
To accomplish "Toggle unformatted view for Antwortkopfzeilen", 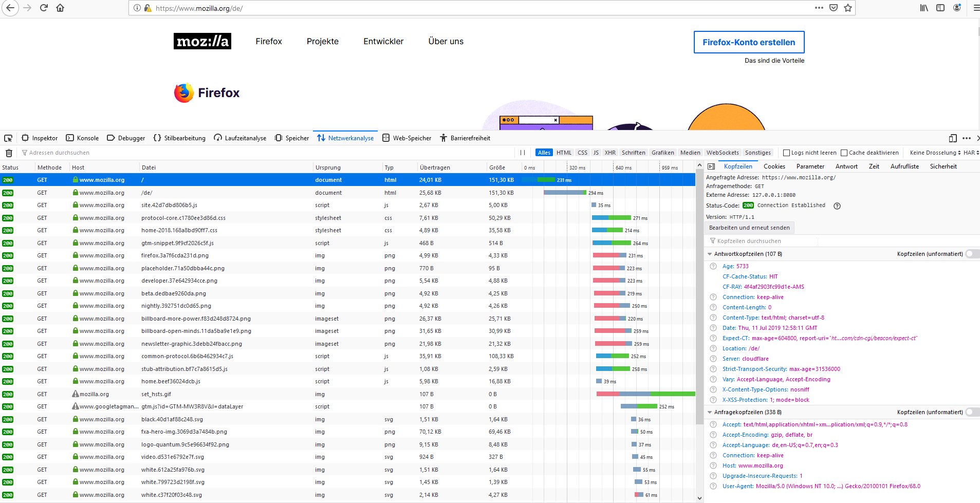I will tap(972, 254).
